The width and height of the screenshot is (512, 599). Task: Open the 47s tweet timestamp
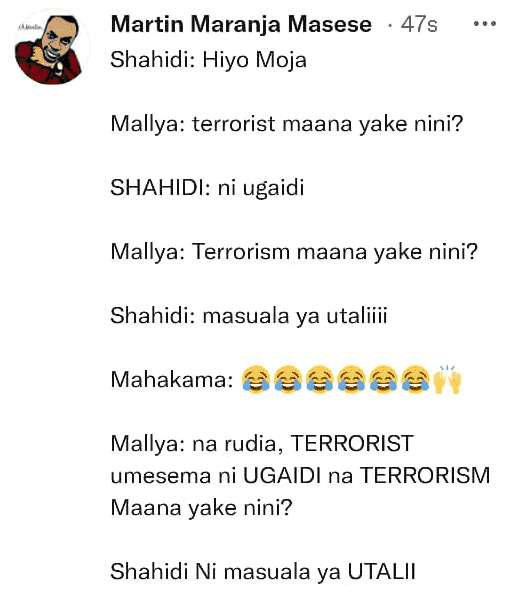point(419,24)
